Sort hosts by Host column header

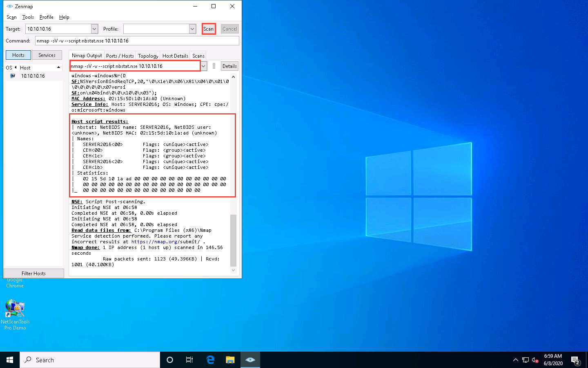(x=40, y=67)
